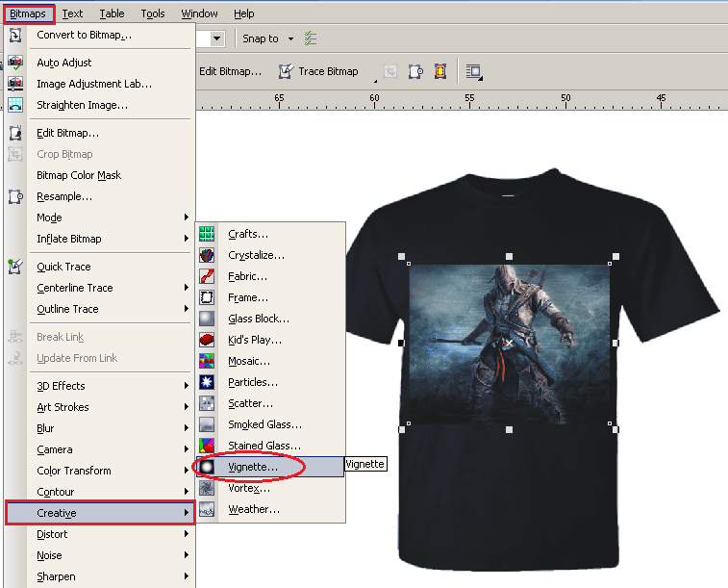Expand the Blur submenu
The width and height of the screenshot is (728, 588).
(x=187, y=428)
